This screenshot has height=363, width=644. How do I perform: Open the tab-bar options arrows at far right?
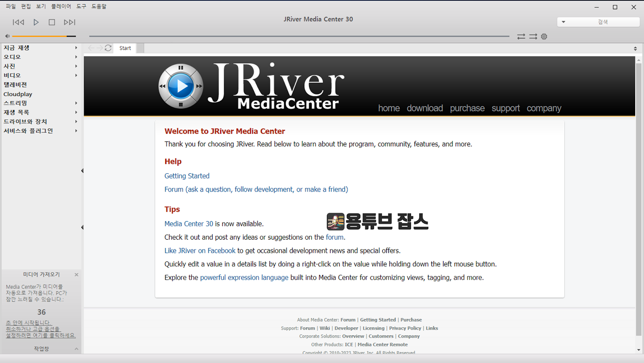pyautogui.click(x=635, y=48)
